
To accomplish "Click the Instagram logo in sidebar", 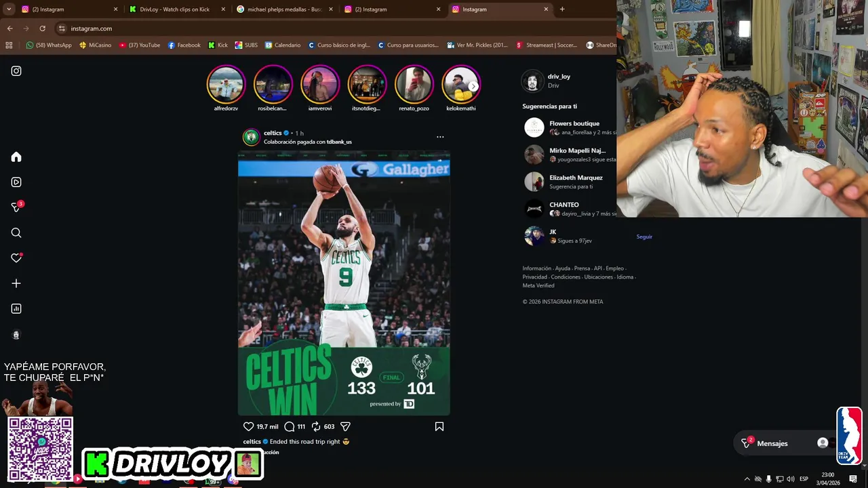I will (x=16, y=70).
